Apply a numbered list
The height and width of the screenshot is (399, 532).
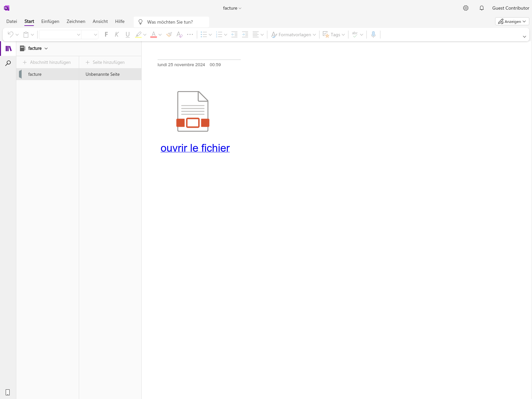[x=219, y=34]
